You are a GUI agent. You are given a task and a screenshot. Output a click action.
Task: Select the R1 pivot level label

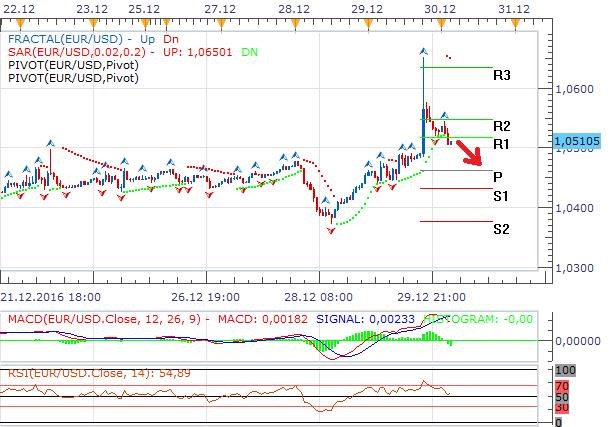(x=502, y=144)
